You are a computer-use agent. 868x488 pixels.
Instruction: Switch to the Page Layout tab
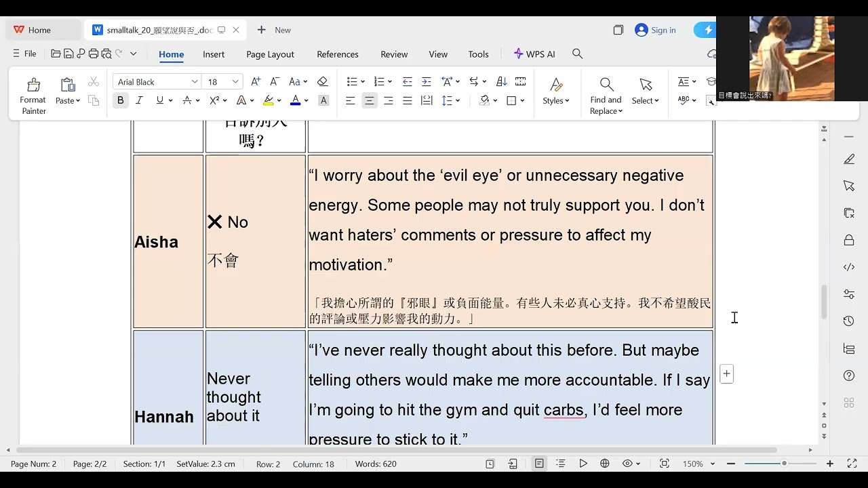click(x=270, y=54)
